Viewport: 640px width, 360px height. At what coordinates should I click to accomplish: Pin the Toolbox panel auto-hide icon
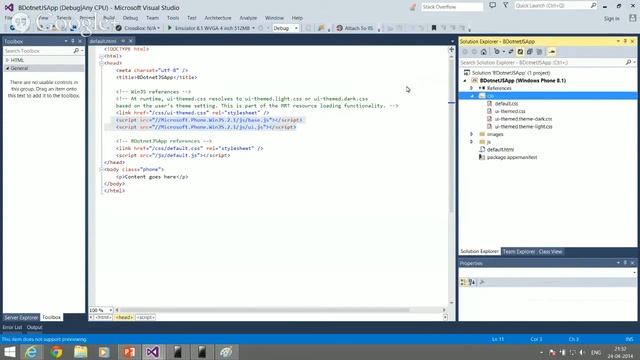click(73, 41)
